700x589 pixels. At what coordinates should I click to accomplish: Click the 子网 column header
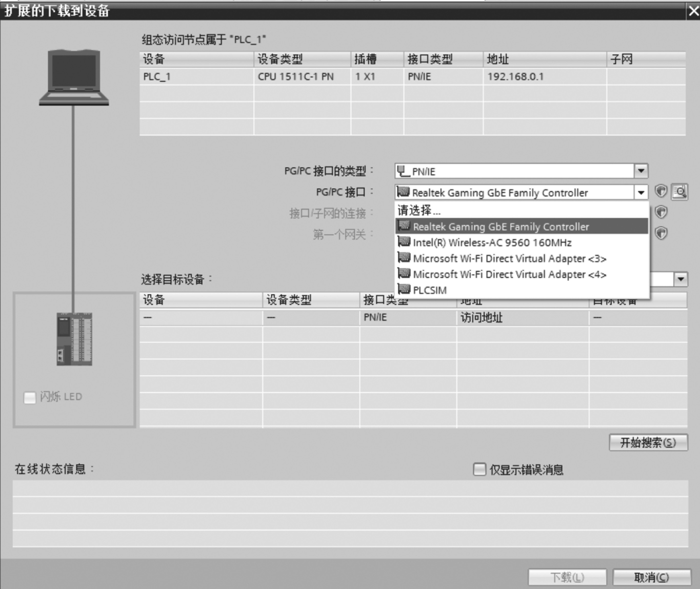(x=646, y=59)
